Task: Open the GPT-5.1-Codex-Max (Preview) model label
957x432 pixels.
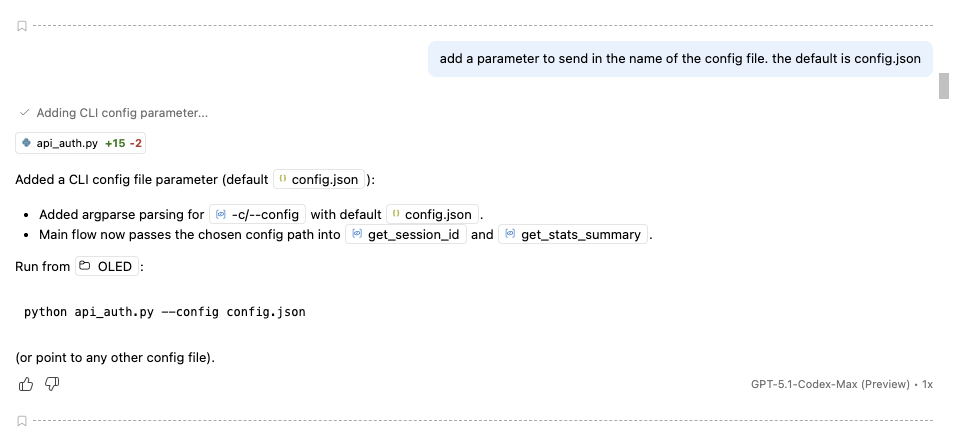Action: click(x=830, y=384)
